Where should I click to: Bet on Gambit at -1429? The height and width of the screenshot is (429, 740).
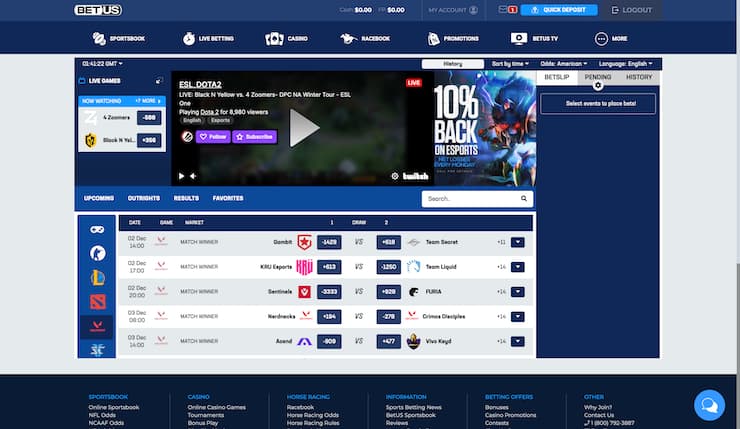[329, 242]
